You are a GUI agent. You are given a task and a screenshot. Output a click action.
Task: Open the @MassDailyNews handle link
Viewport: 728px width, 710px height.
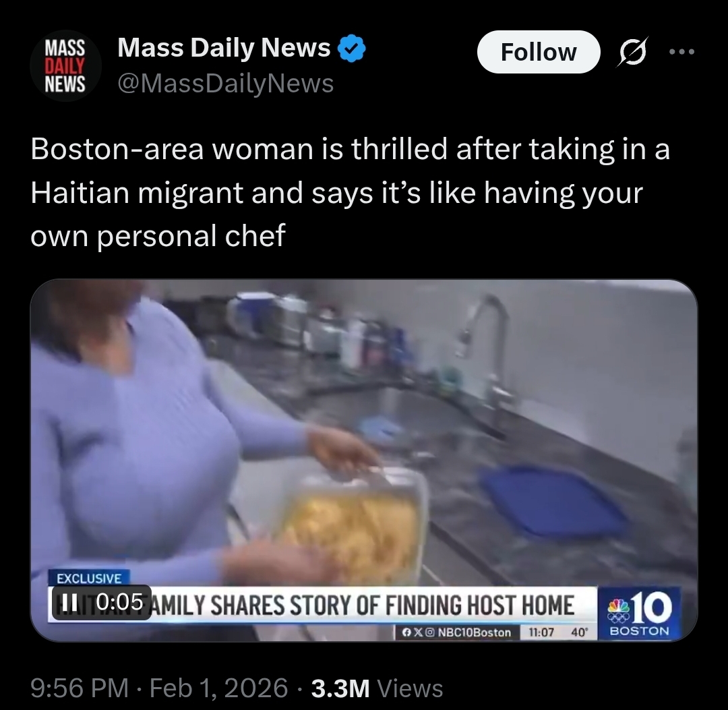(x=226, y=84)
